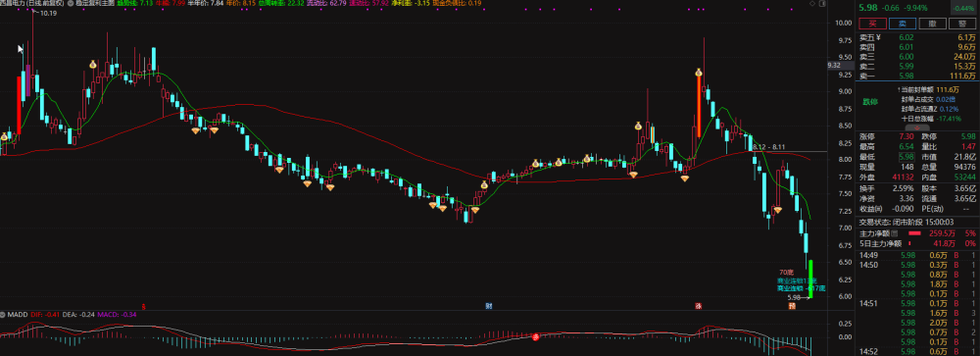980x356 pixels.
Task: Click the 量比 1.47 value
Action: pyautogui.click(x=968, y=146)
